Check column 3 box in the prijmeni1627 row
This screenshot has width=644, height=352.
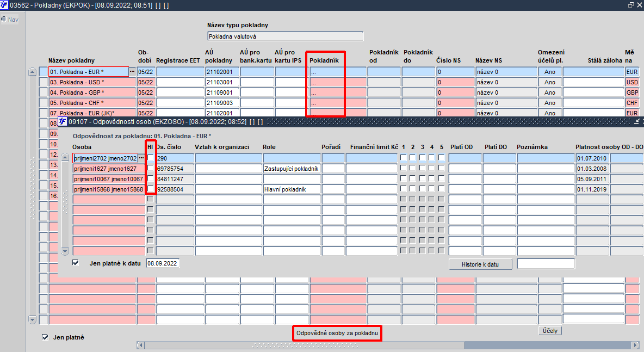(422, 168)
